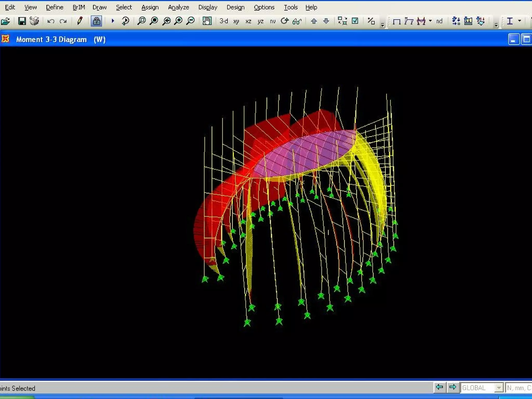Click Rubber Band Zoom magnifier icon

click(142, 21)
